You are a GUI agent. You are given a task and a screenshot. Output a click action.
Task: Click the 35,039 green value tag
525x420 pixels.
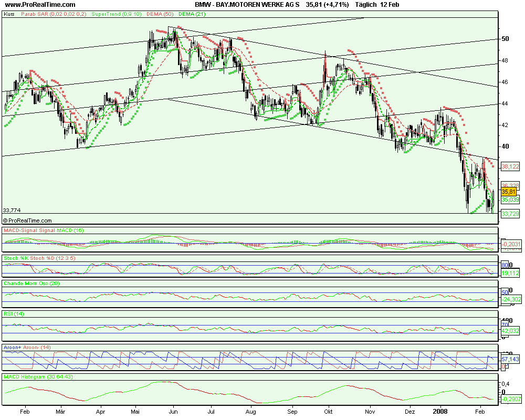510,199
